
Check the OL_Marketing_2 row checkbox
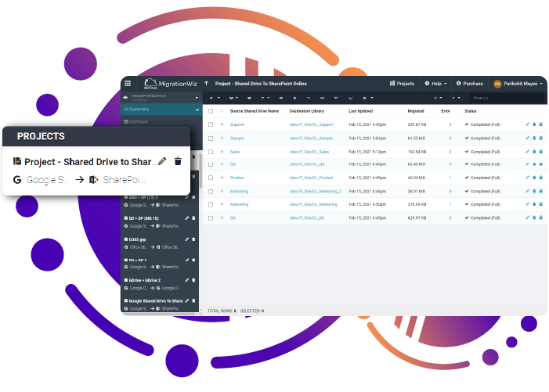point(211,192)
